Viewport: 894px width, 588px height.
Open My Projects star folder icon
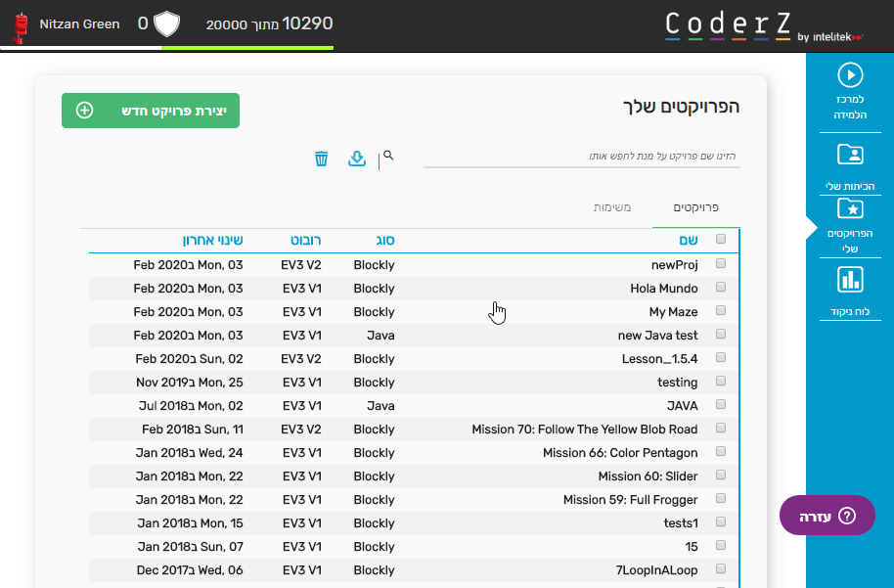[x=850, y=208]
